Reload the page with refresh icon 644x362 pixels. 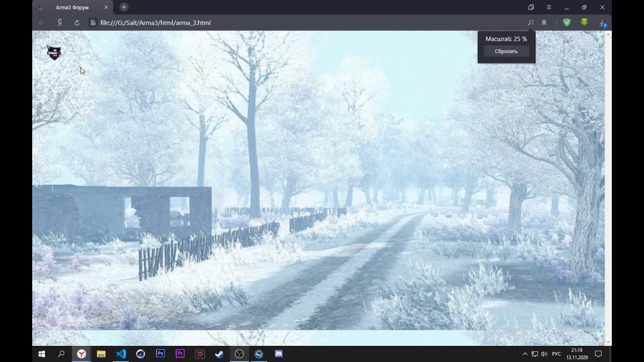point(77,23)
